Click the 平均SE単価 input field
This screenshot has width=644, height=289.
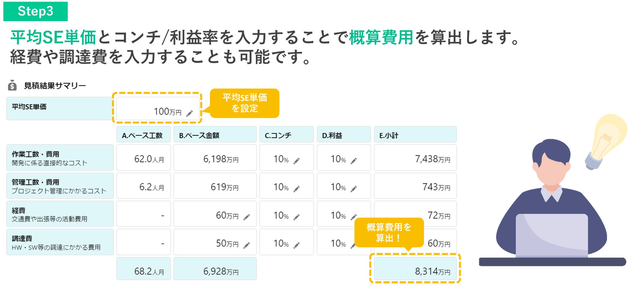(x=158, y=108)
